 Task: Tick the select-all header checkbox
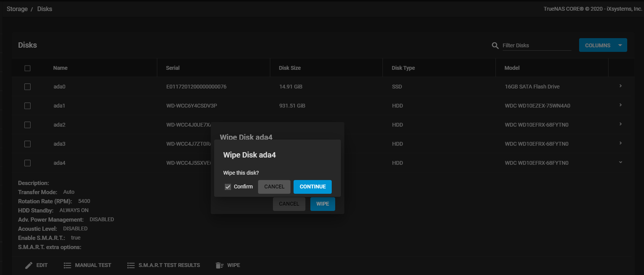click(27, 68)
